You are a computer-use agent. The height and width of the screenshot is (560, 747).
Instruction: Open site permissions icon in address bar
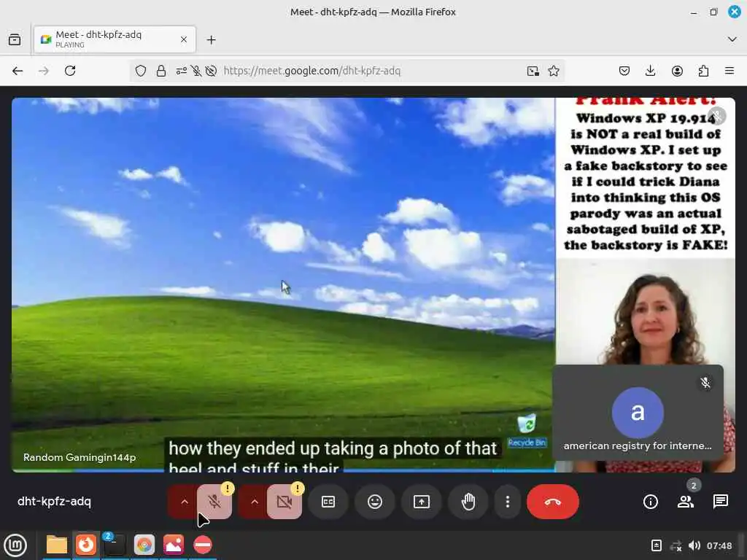coord(181,71)
